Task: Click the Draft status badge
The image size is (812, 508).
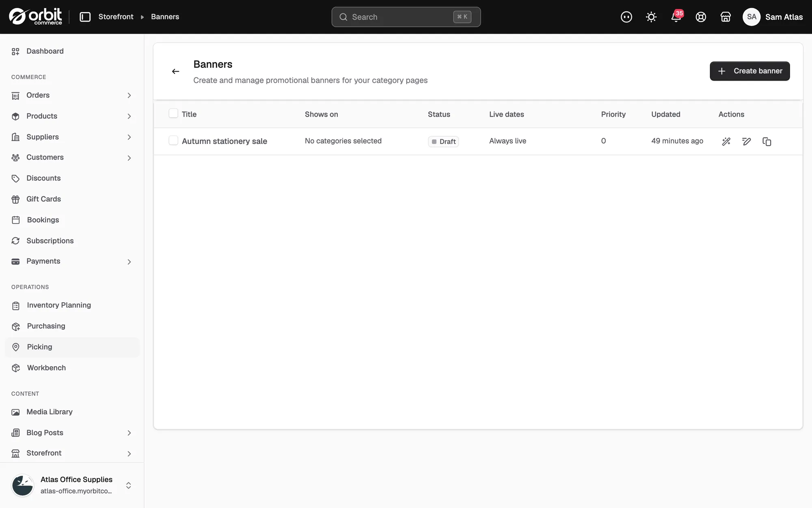Action: pyautogui.click(x=443, y=141)
